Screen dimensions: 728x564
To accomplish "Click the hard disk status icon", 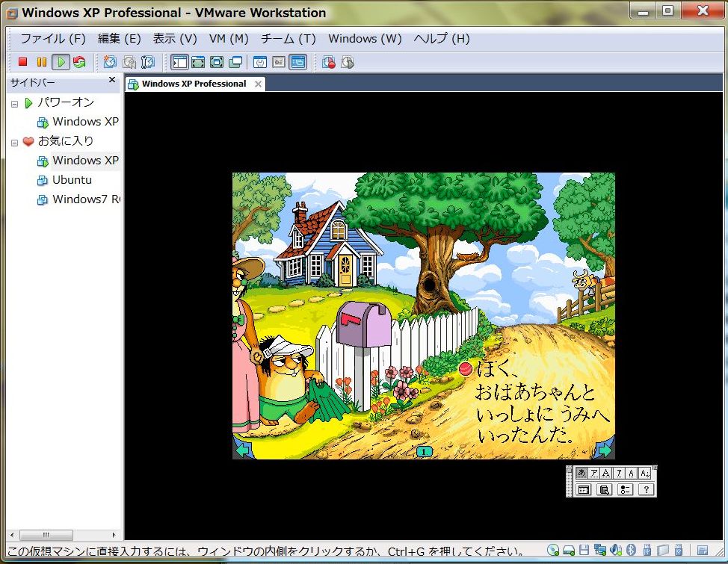I will tap(569, 551).
